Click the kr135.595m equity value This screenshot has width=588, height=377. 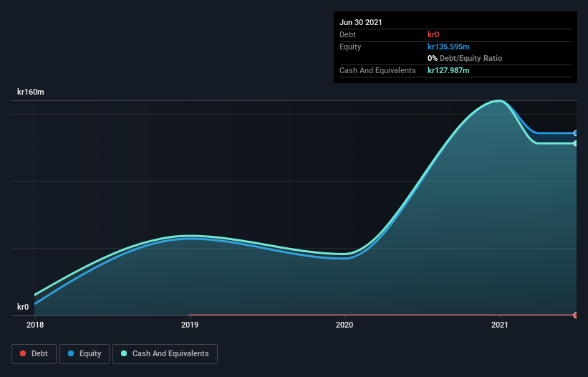pyautogui.click(x=448, y=47)
